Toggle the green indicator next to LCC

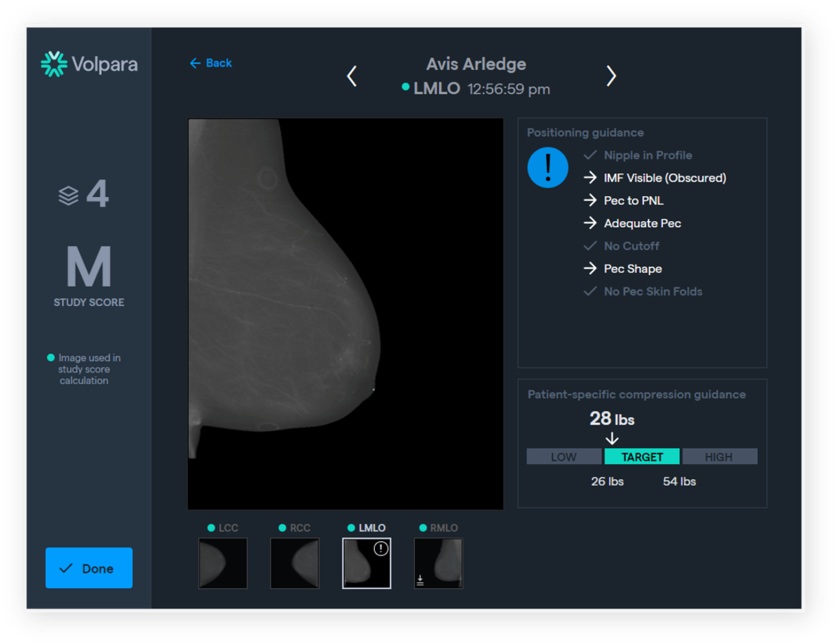point(211,527)
